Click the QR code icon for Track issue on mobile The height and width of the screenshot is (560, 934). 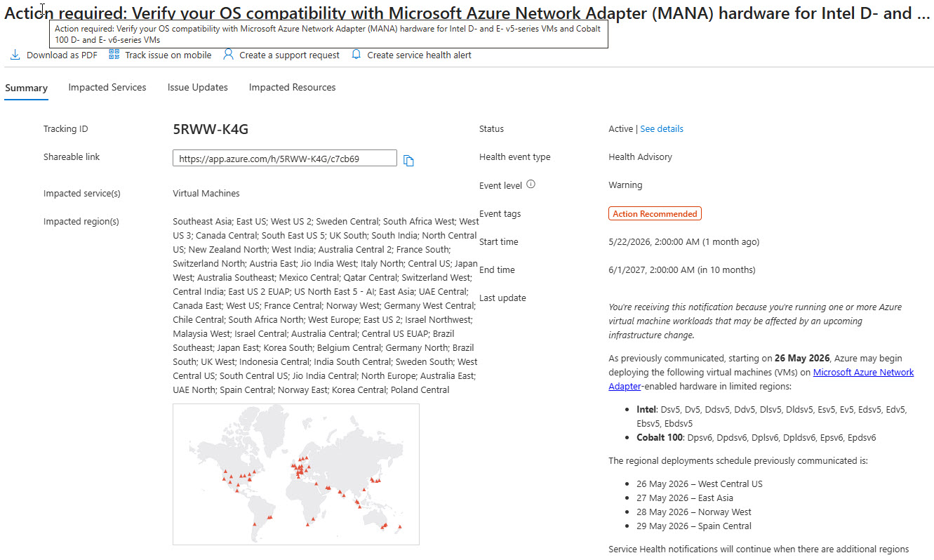coord(114,55)
